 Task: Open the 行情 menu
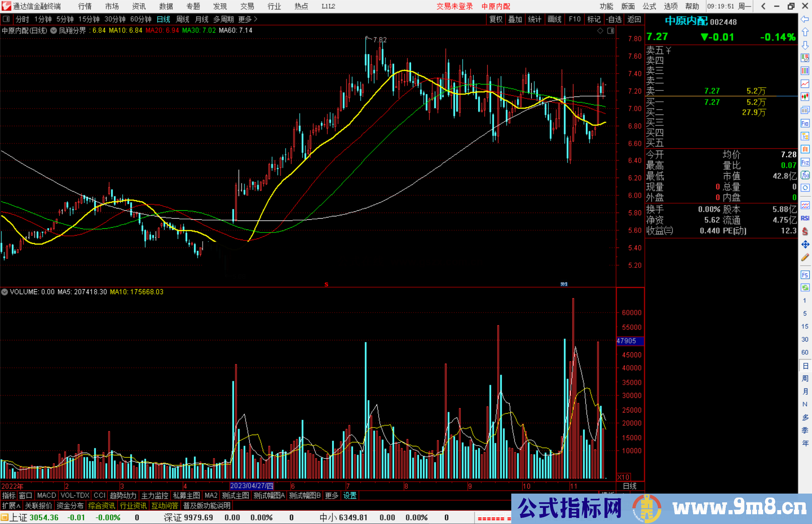(85, 6)
